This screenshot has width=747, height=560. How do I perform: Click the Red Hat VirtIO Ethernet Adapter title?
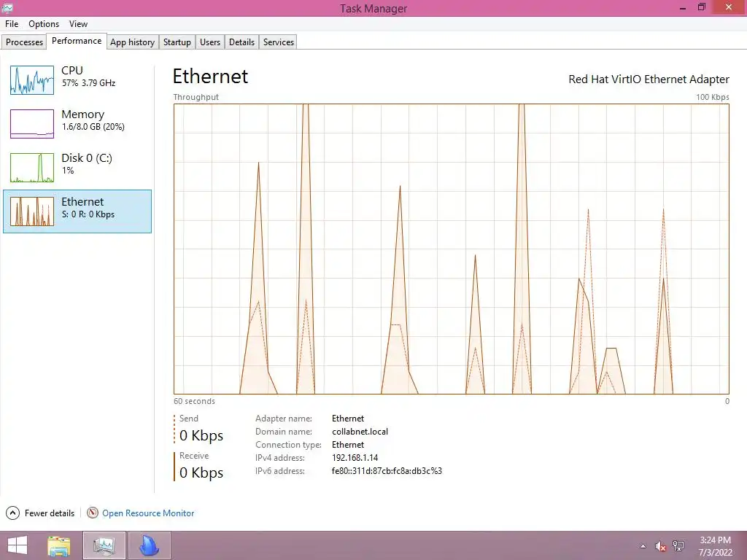coord(649,79)
